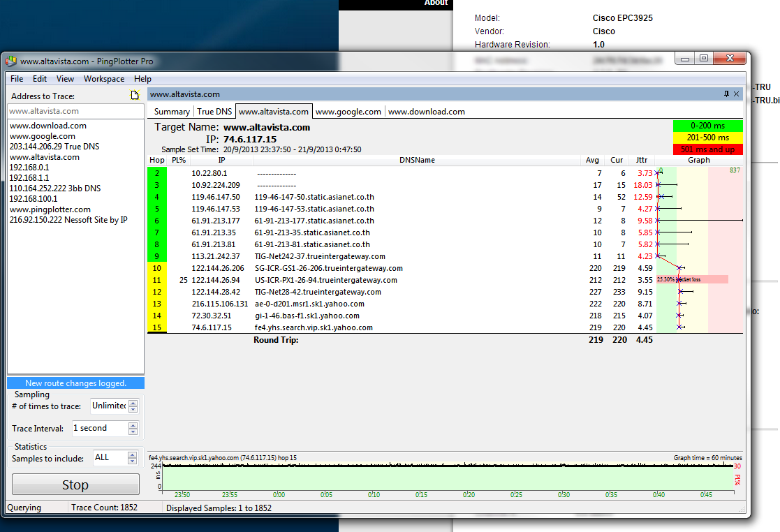Select hop 13 ae-0-d201.msr1.sk1.yahoo.com row
Viewport: 780px width, 532px height.
(x=446, y=304)
